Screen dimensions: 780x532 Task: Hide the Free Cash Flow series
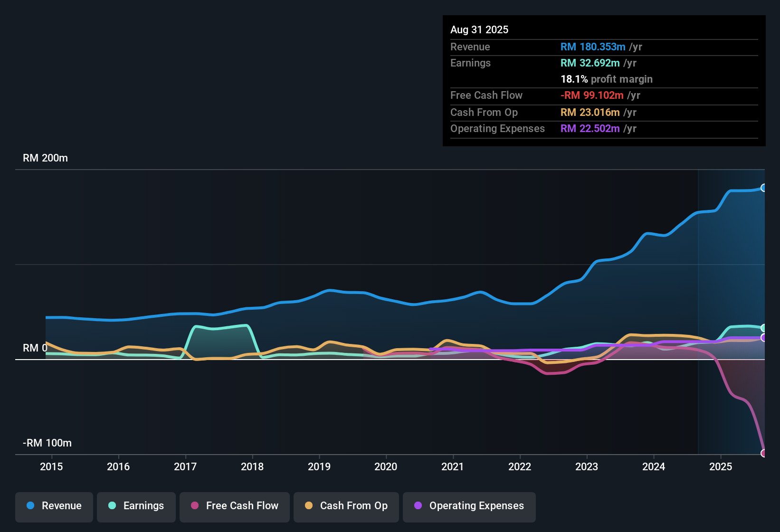click(x=234, y=507)
